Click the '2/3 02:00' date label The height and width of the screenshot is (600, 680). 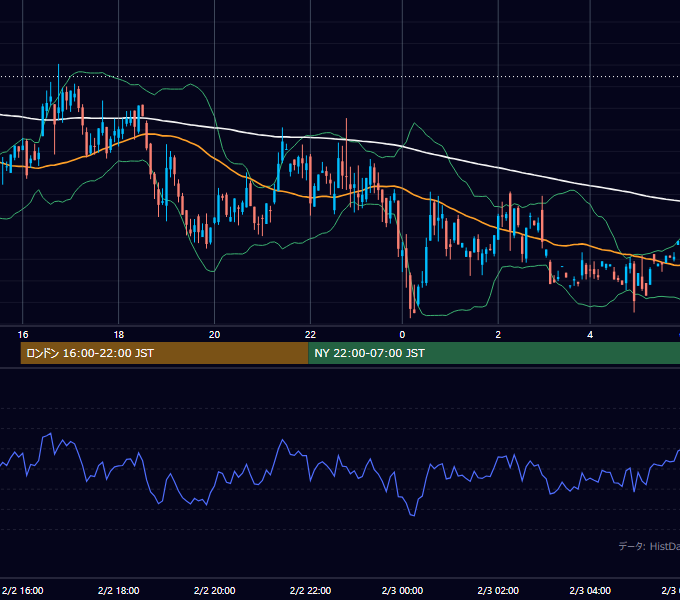point(498,590)
